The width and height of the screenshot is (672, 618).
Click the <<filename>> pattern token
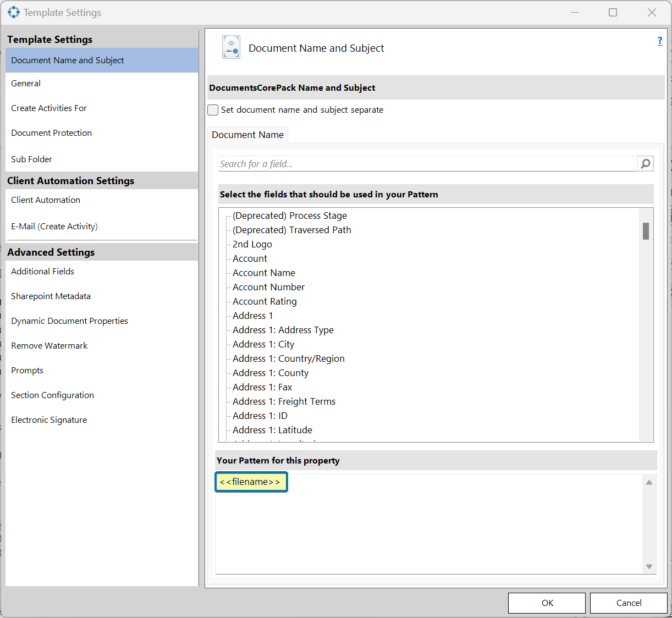tap(251, 482)
